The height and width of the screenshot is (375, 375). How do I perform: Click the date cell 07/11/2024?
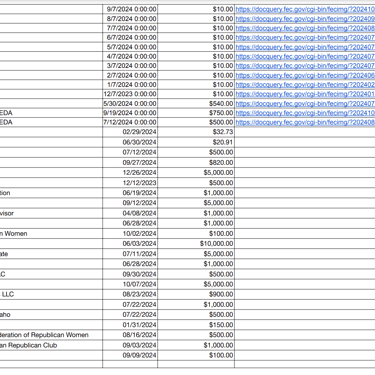tap(130, 254)
